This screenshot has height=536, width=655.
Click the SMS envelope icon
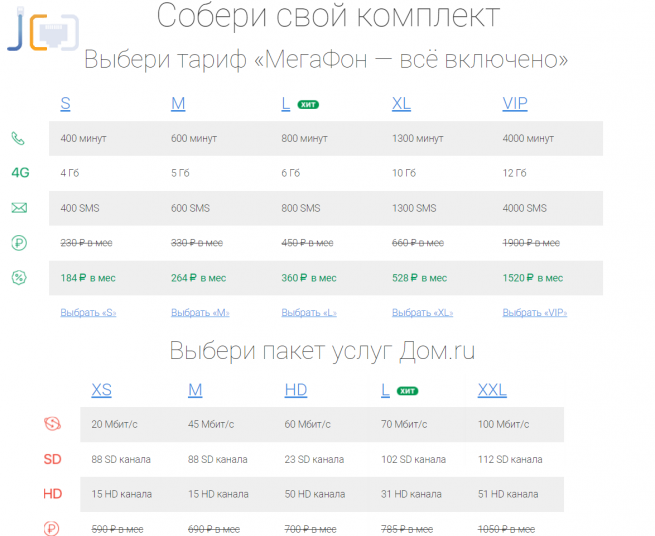tap(19, 208)
